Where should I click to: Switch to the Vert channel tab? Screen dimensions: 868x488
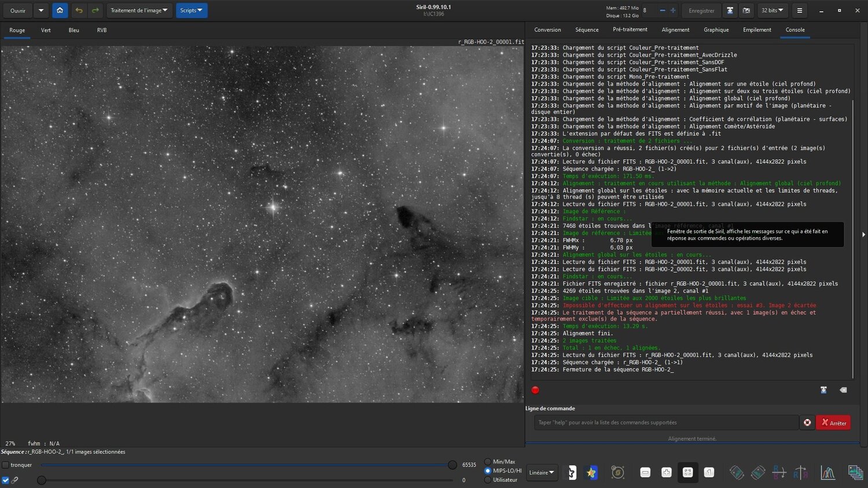(x=46, y=30)
